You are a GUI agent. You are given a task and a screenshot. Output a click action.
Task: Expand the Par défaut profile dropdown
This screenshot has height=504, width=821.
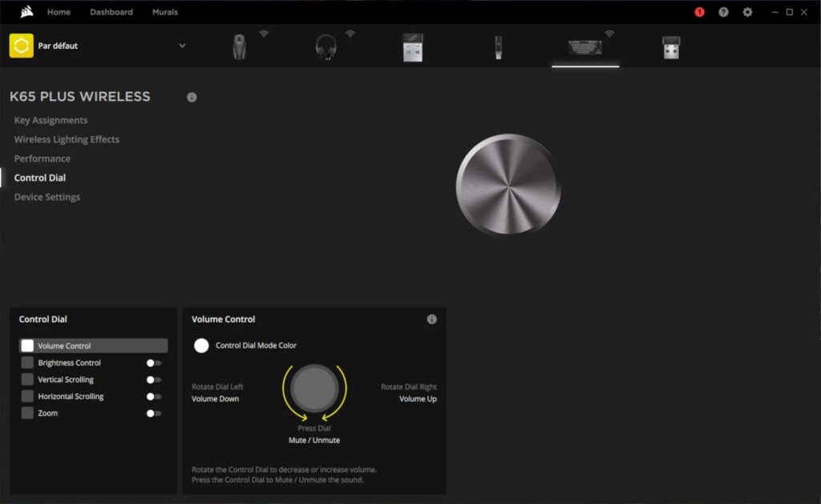click(x=182, y=46)
